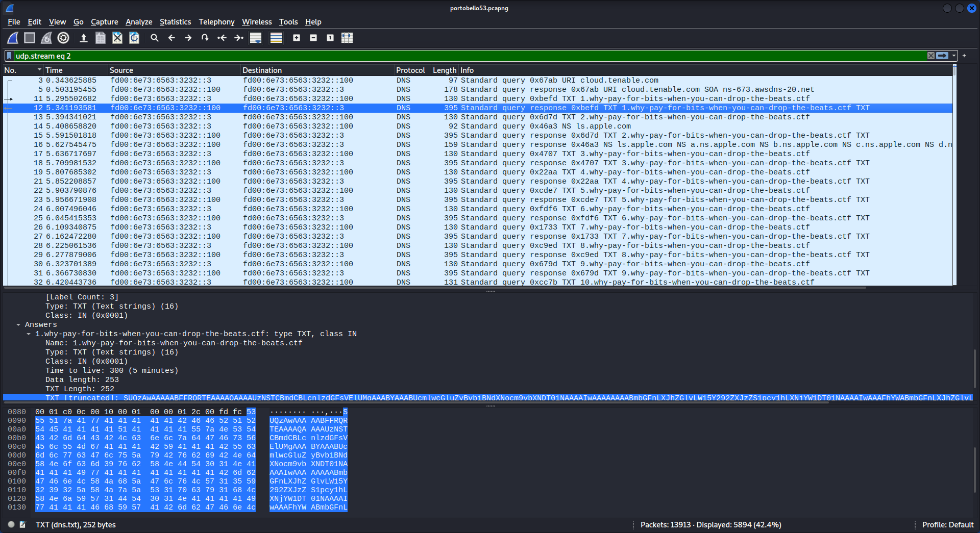The image size is (980, 533).
Task: Sort packets by Time column
Action: (x=76, y=70)
